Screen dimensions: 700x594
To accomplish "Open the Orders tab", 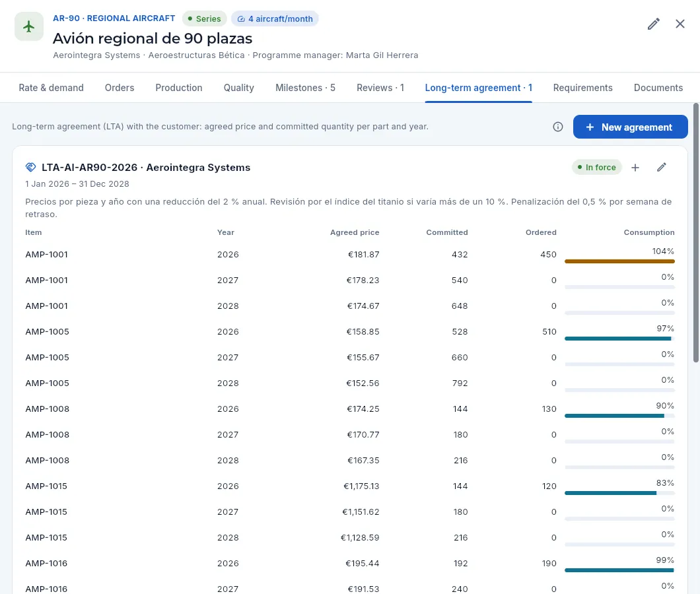I will [x=120, y=88].
